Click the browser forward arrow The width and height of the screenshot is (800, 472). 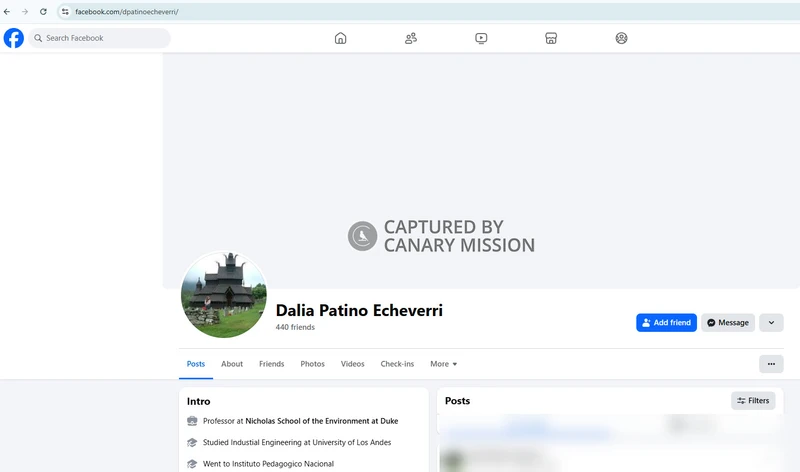tap(24, 12)
